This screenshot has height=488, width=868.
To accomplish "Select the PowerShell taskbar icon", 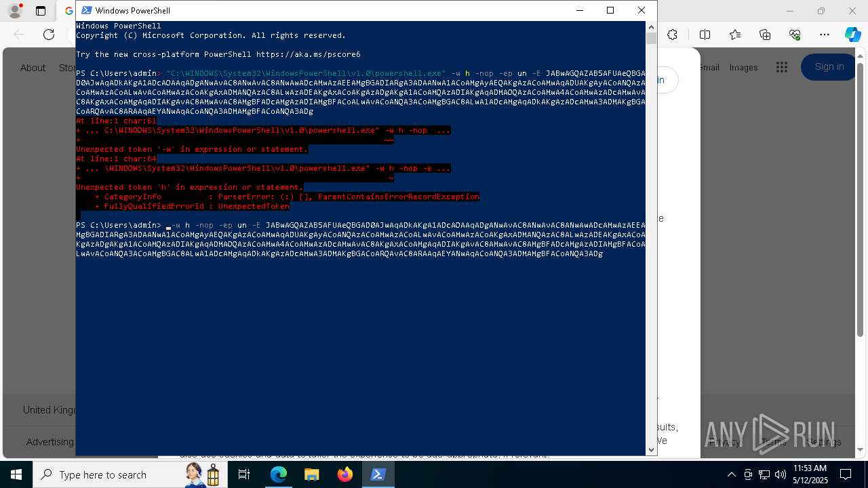I will [378, 474].
